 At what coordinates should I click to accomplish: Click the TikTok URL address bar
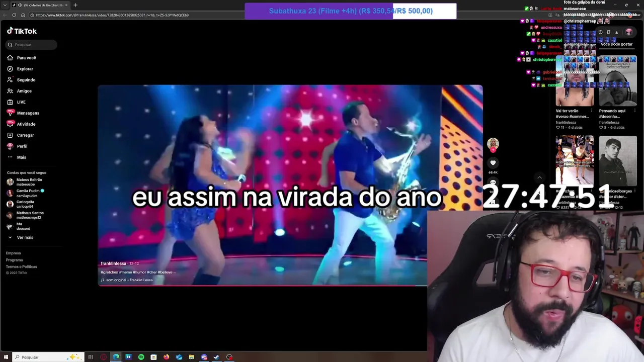pos(112,15)
